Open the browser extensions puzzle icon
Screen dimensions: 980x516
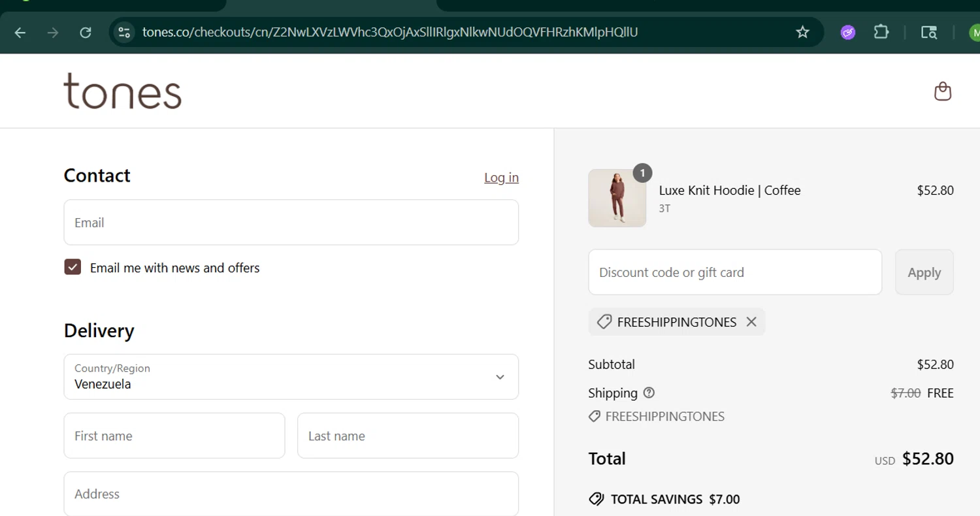point(881,32)
